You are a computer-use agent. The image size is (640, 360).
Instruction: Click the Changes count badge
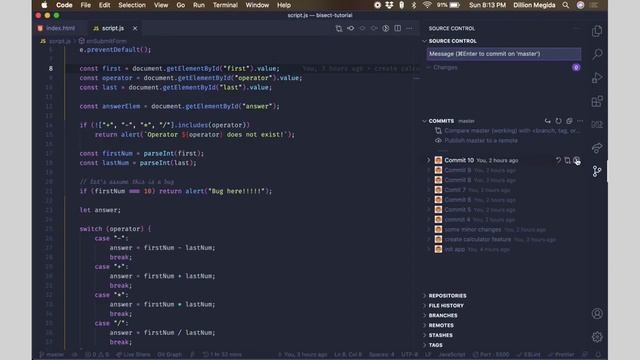point(576,67)
